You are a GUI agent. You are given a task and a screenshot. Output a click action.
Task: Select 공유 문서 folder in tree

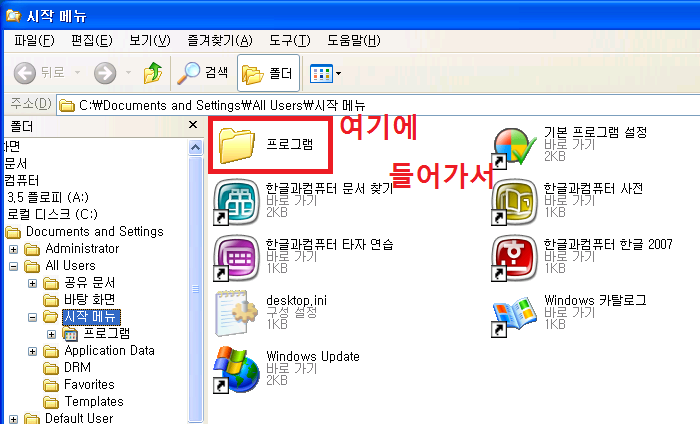coord(90,283)
